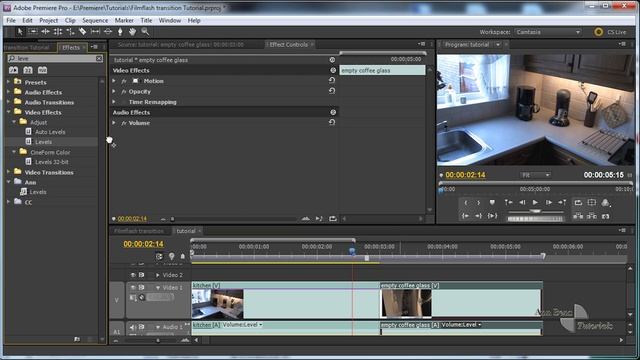Screen dimensions: 640x360
Task: Toggle Volume effect fx switch
Action: click(124, 123)
